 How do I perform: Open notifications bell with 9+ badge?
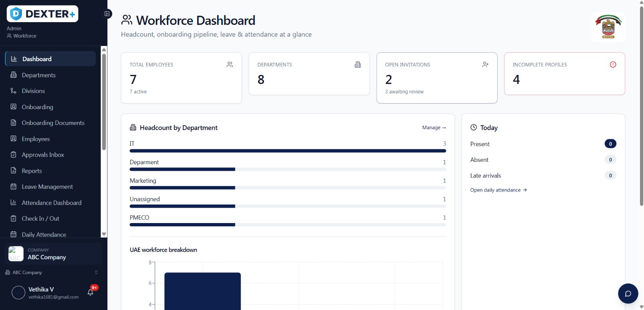click(91, 292)
